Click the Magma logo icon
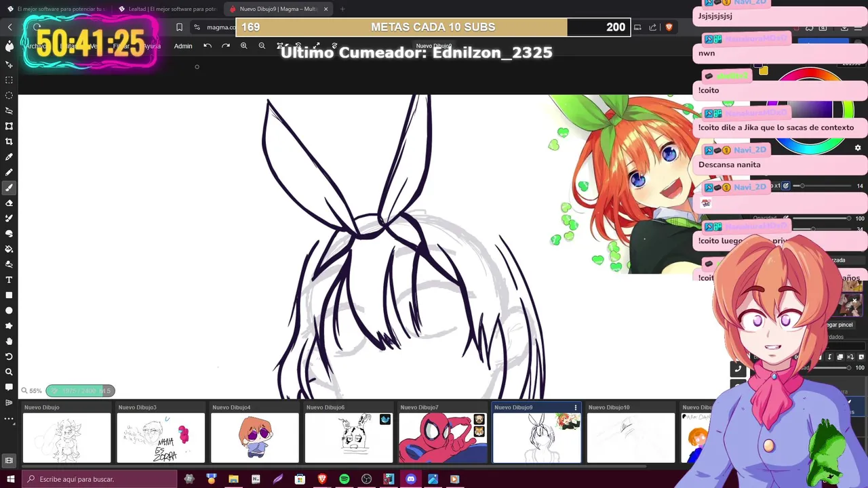This screenshot has height=488, width=868. 9,46
